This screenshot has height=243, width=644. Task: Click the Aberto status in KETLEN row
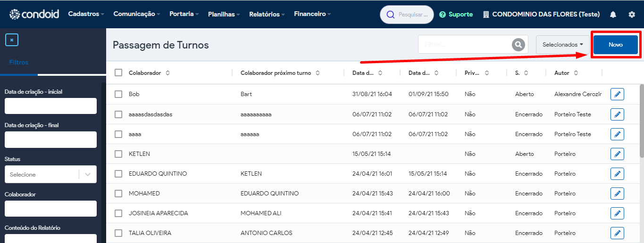click(x=525, y=154)
